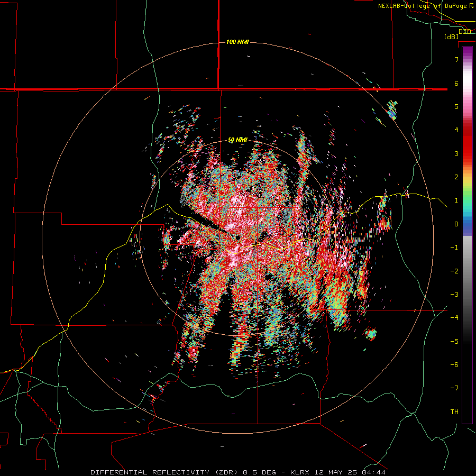Click the '3' value on the dB scale
476x476 pixels.
coord(456,153)
